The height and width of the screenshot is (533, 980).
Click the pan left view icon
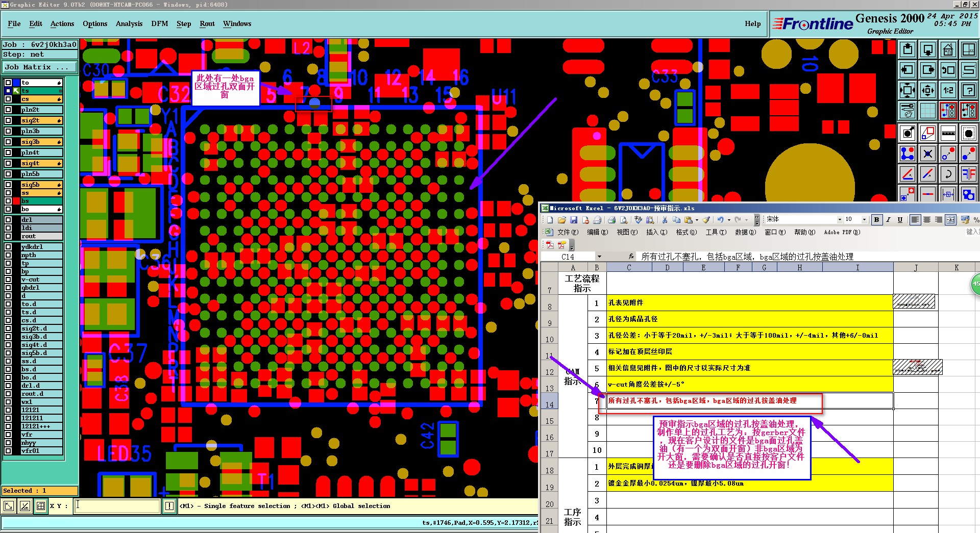pos(908,70)
